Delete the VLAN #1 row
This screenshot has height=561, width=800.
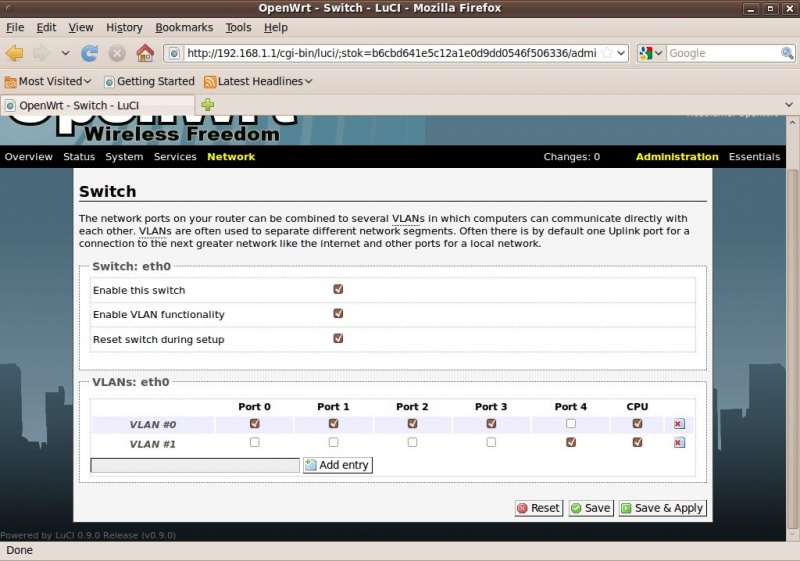tap(679, 443)
